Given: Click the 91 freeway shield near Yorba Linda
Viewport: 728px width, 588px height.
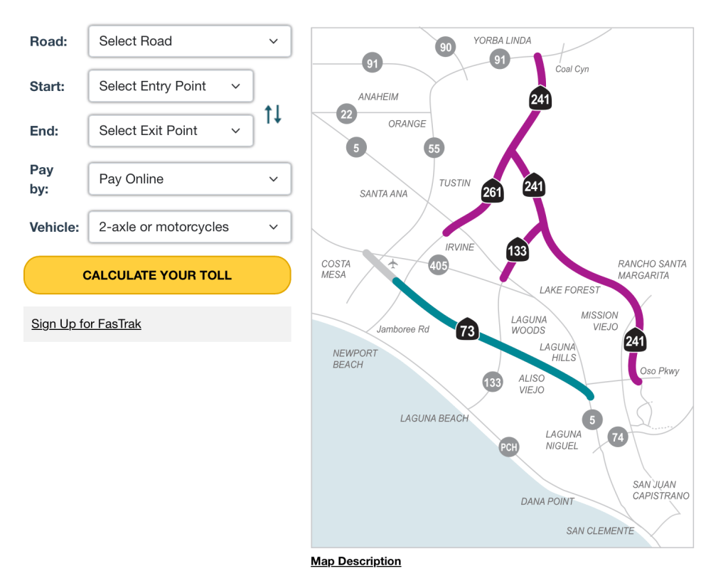Looking at the screenshot, I should point(500,59).
